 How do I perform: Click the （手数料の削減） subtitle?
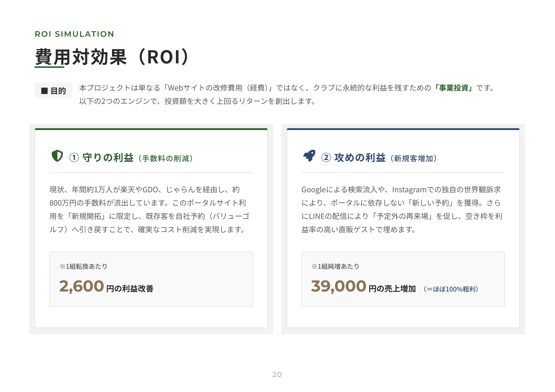tap(165, 159)
